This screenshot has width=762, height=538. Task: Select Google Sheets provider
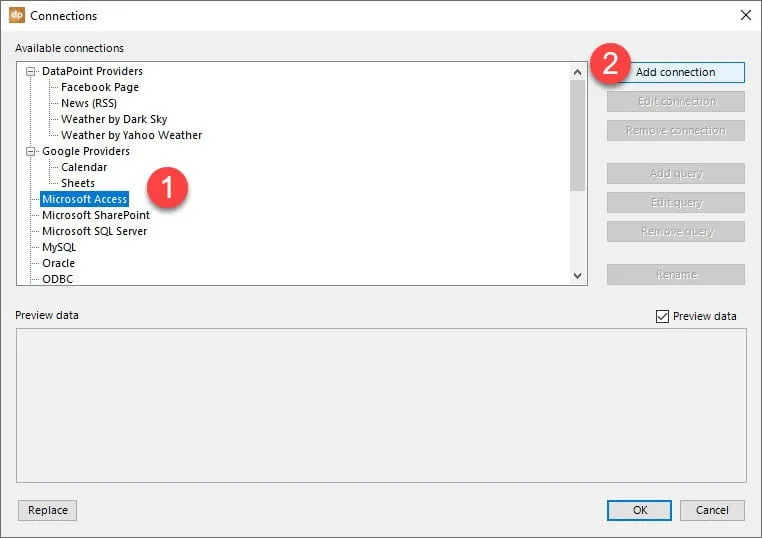coord(78,184)
